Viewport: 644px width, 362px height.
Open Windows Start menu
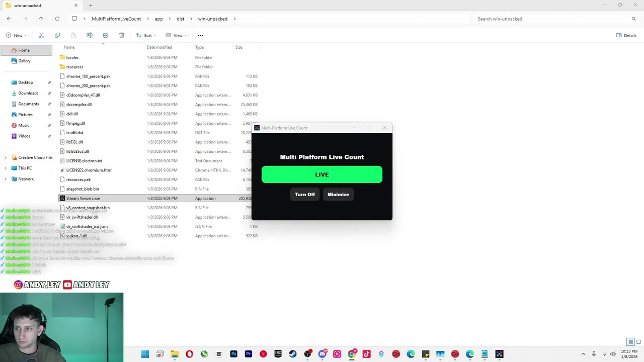tap(145, 354)
